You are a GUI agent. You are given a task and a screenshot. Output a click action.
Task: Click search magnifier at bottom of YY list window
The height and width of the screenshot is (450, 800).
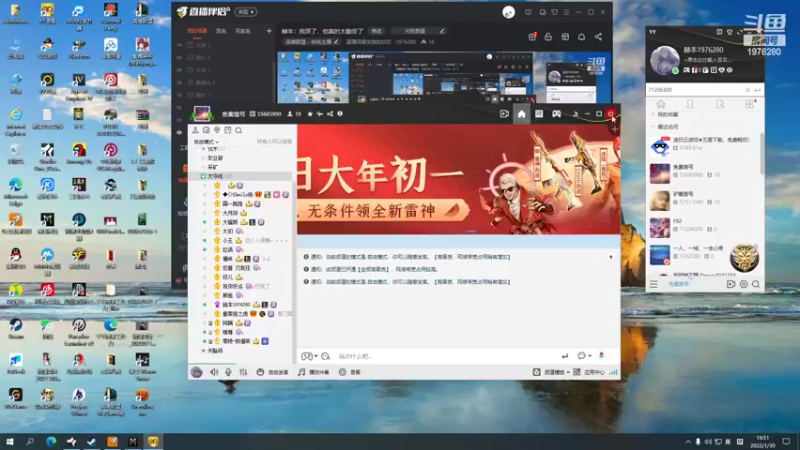click(756, 284)
